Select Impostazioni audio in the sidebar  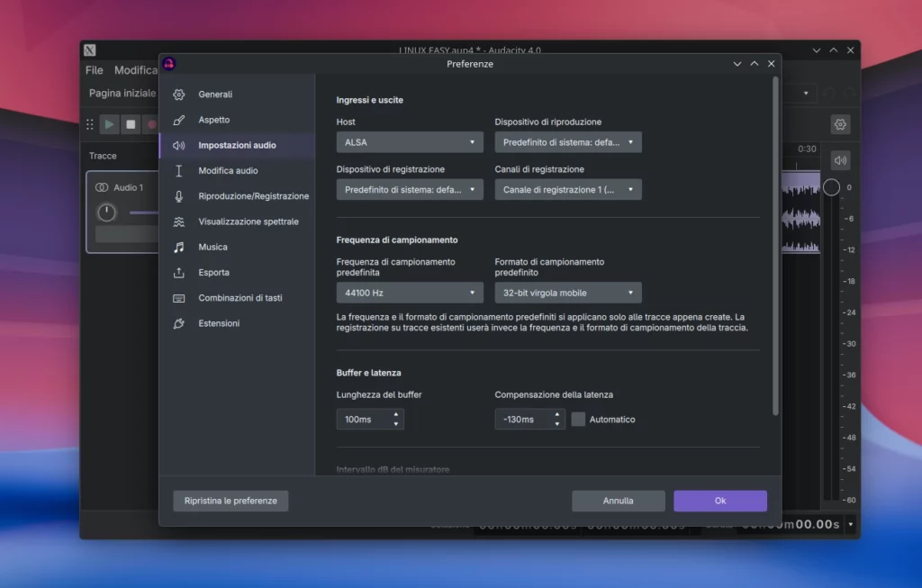click(237, 145)
